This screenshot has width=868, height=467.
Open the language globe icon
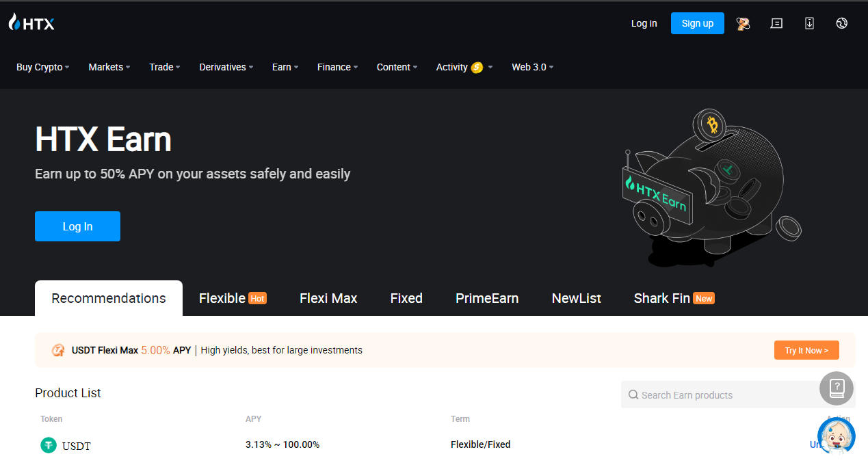pyautogui.click(x=842, y=23)
